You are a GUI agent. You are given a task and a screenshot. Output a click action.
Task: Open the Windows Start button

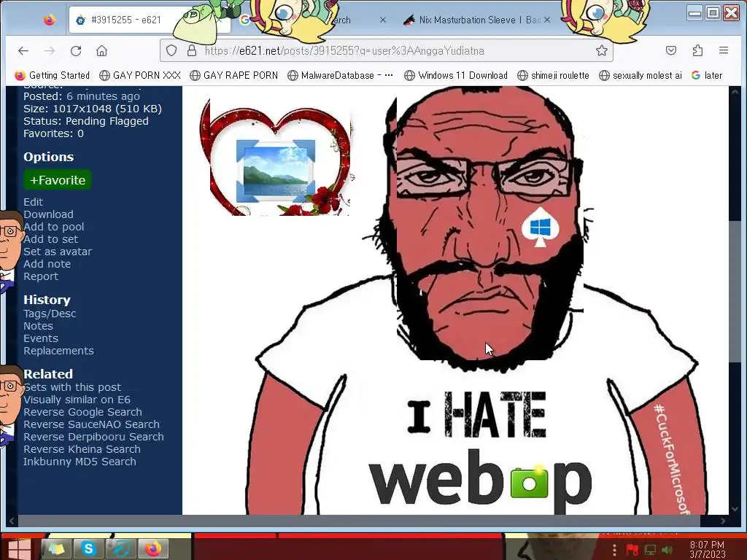(x=19, y=548)
